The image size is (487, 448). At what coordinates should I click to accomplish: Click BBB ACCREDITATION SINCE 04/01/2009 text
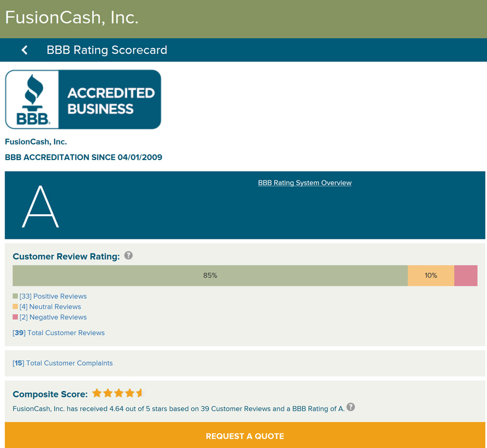[83, 157]
